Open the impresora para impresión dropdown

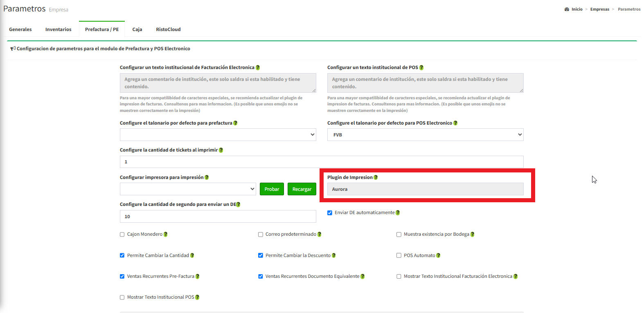coord(188,189)
